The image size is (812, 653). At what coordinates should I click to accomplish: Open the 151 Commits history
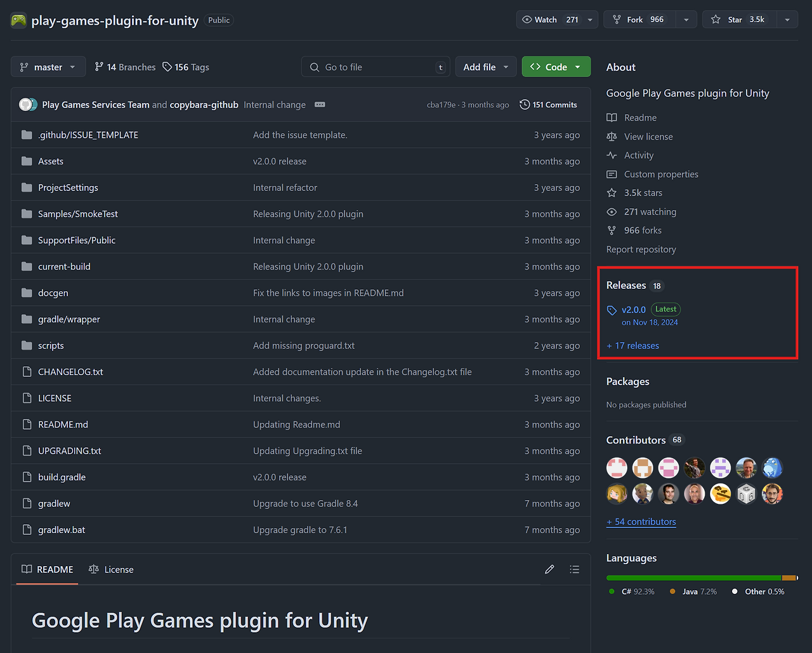548,105
